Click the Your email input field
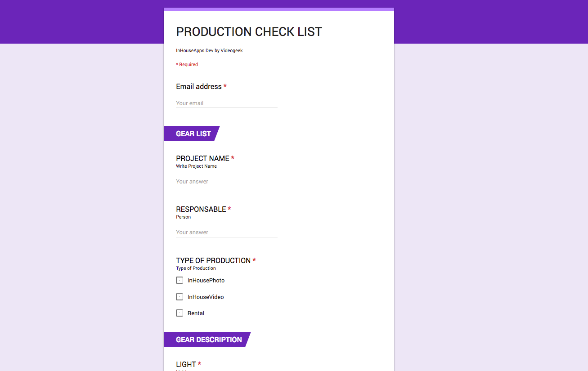Viewport: 588px width, 371px height. (x=226, y=103)
